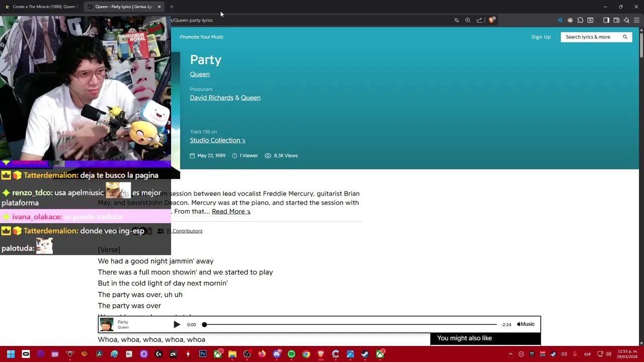
Task: Open the browser hamburger menu
Action: click(x=636, y=20)
